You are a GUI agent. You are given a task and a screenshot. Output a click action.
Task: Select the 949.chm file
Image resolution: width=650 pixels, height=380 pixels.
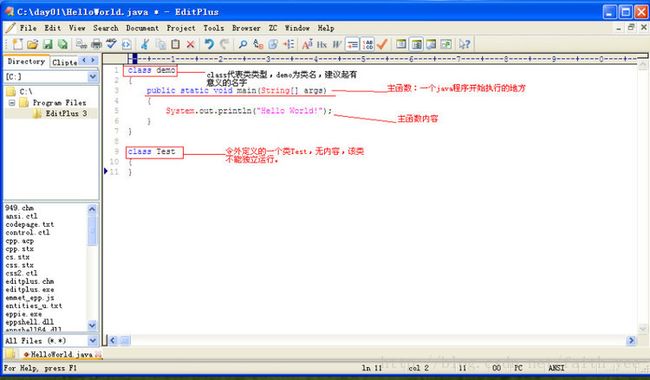(x=19, y=208)
